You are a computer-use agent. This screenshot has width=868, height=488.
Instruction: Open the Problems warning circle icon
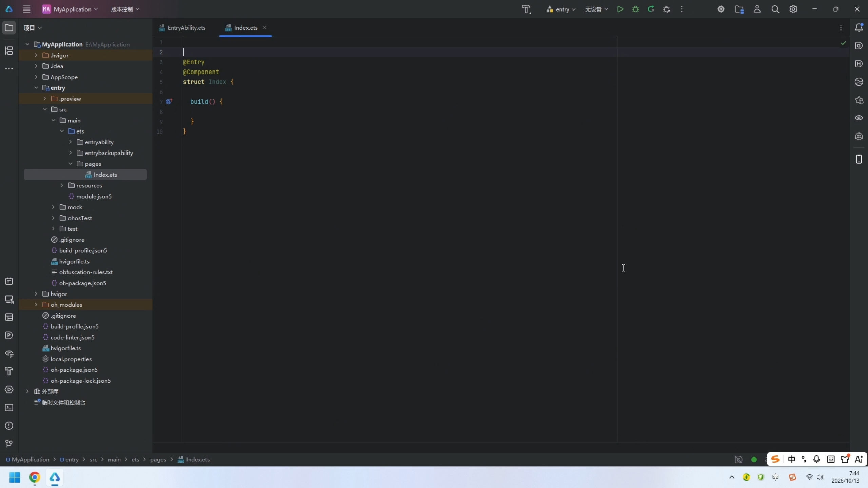coord(9,426)
